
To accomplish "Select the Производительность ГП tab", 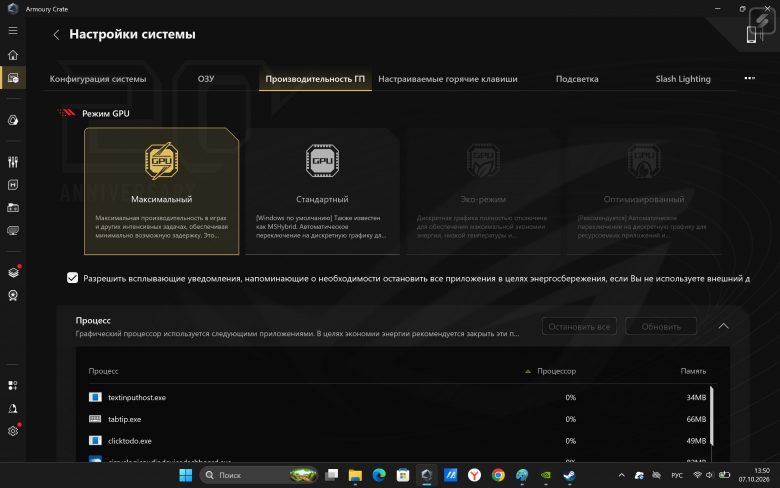I will pos(315,79).
